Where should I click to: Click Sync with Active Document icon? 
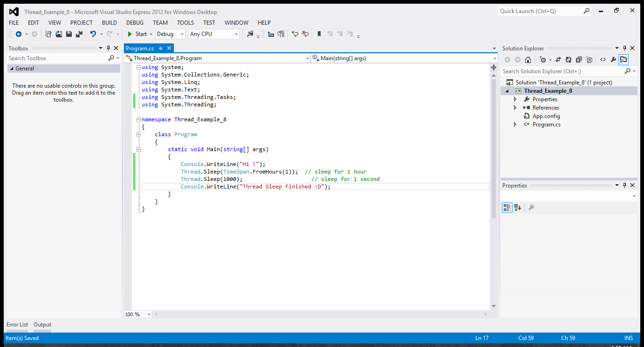click(x=558, y=60)
